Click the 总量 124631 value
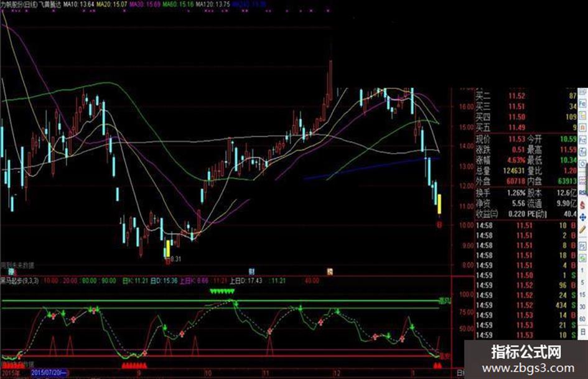588x379 pixels. (x=513, y=171)
